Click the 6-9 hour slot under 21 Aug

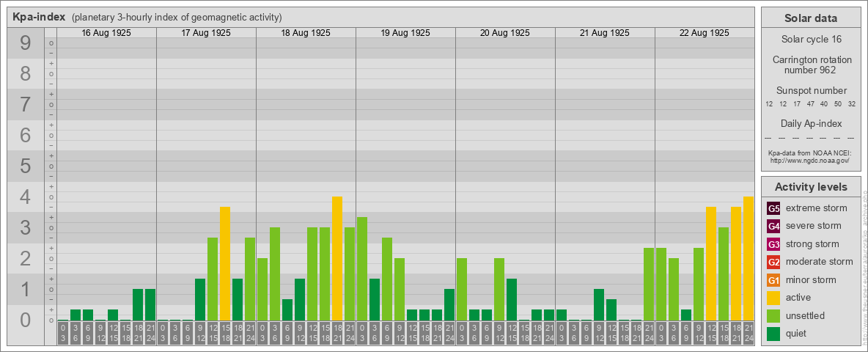[586, 333]
